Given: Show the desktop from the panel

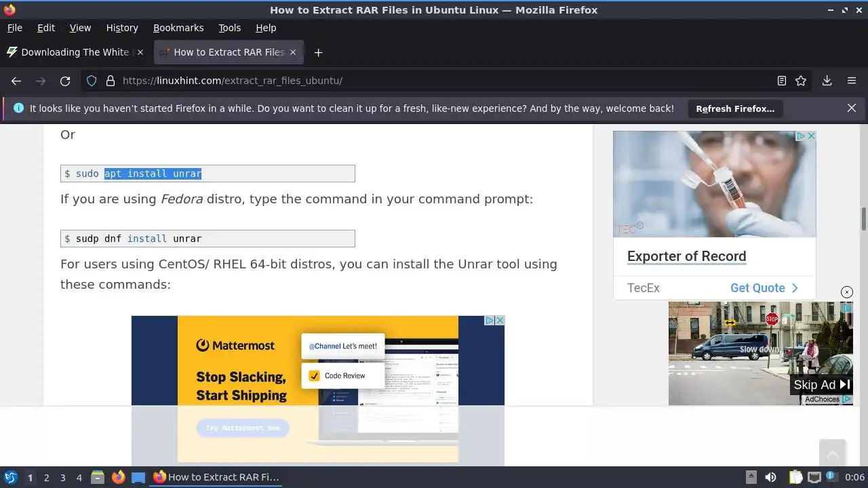Looking at the screenshot, I should click(138, 477).
